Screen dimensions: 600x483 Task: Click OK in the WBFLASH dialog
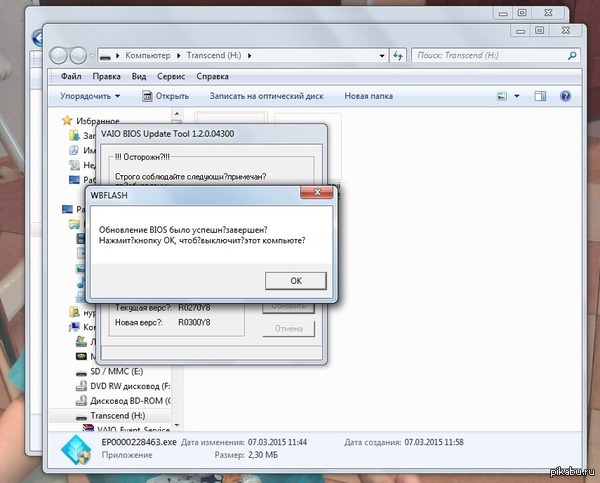(x=295, y=281)
